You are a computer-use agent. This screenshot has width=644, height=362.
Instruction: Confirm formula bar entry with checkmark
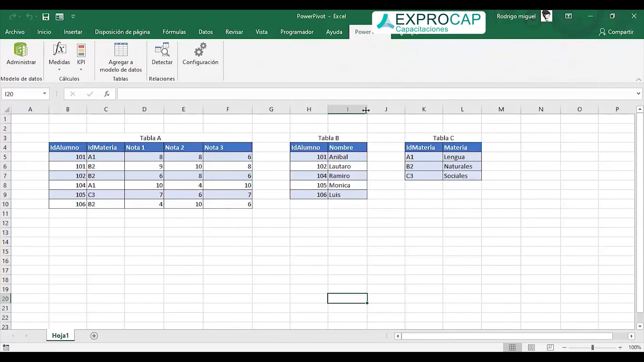coord(90,94)
